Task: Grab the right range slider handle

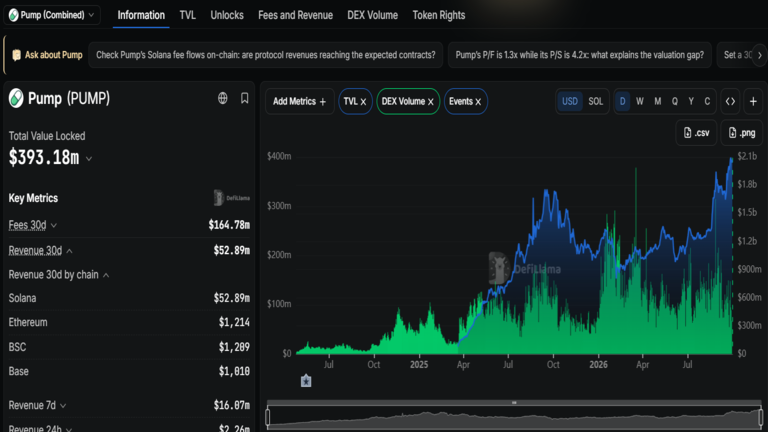Action: [761, 417]
